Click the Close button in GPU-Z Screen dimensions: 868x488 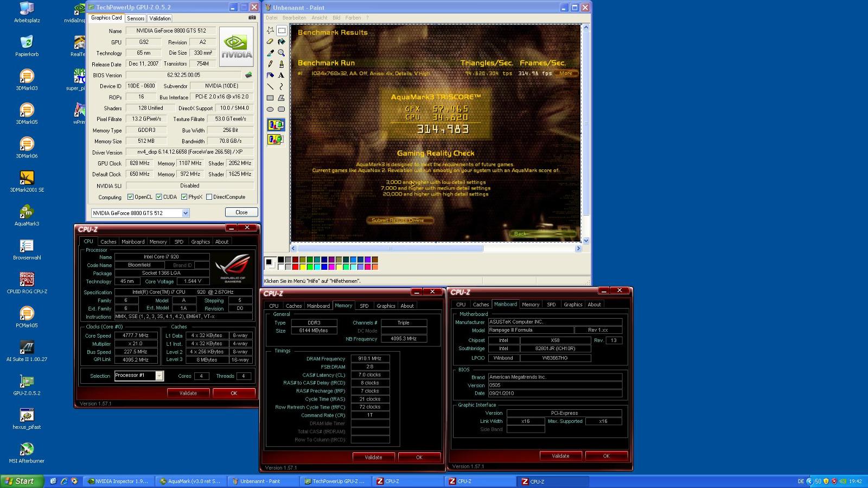click(x=241, y=212)
